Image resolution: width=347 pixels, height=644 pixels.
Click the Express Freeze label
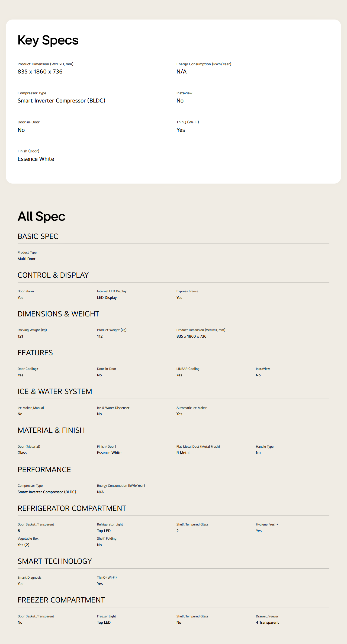click(x=187, y=291)
